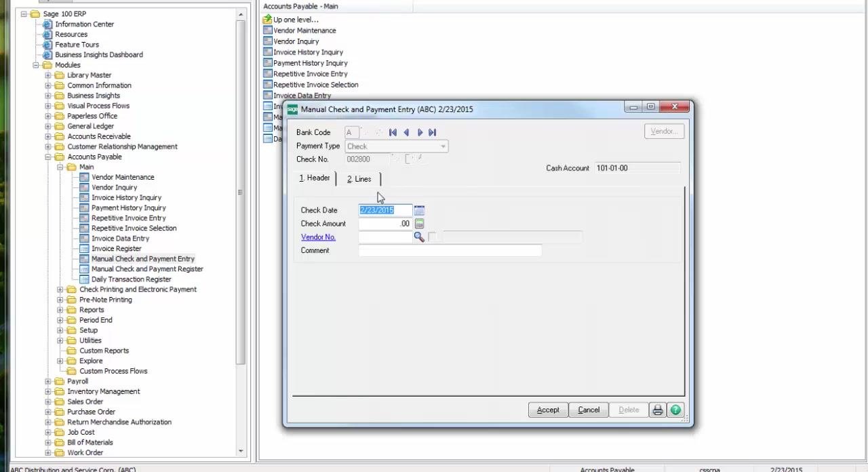Click Business Insights Dashboard globe icon

click(47, 55)
